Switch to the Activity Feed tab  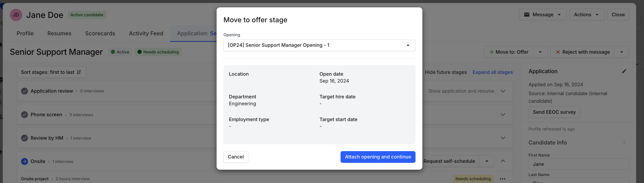click(x=146, y=33)
